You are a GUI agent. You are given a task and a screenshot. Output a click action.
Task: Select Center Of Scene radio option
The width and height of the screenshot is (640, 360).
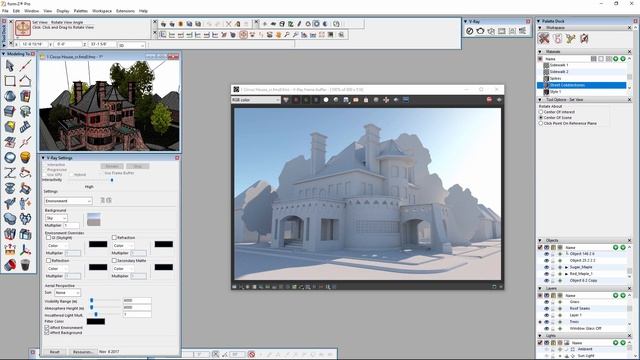pyautogui.click(x=541, y=118)
